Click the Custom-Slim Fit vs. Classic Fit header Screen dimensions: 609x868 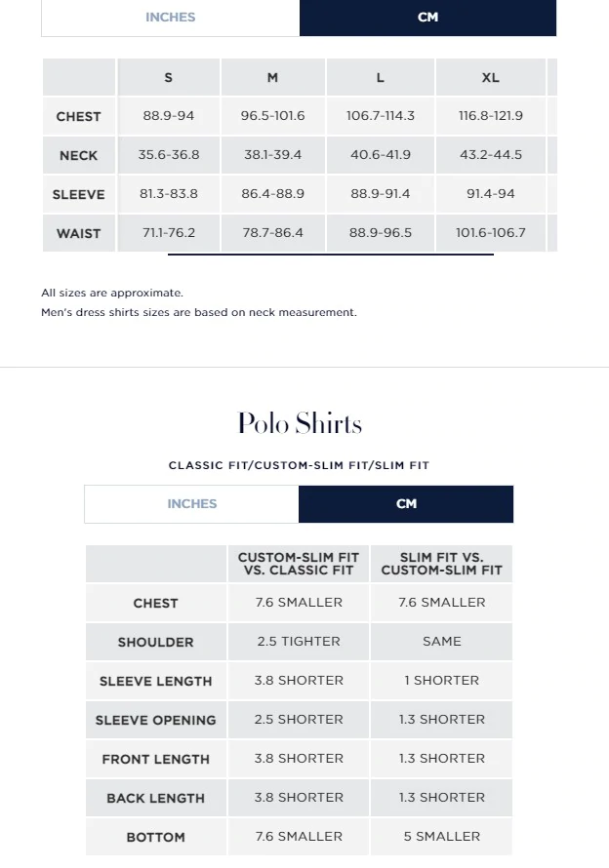tap(299, 564)
